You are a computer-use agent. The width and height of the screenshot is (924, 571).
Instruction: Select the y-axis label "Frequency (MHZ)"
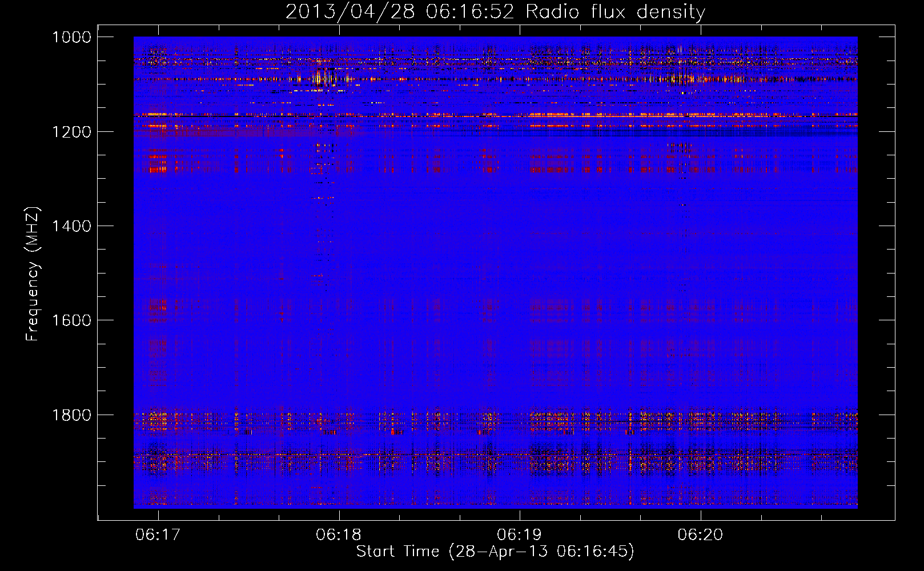pyautogui.click(x=33, y=274)
